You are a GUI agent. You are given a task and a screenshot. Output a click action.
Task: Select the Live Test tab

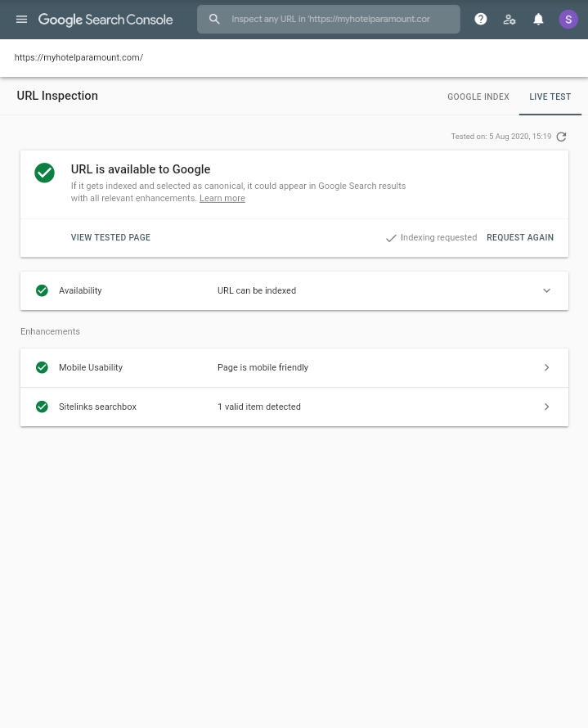coord(550,97)
